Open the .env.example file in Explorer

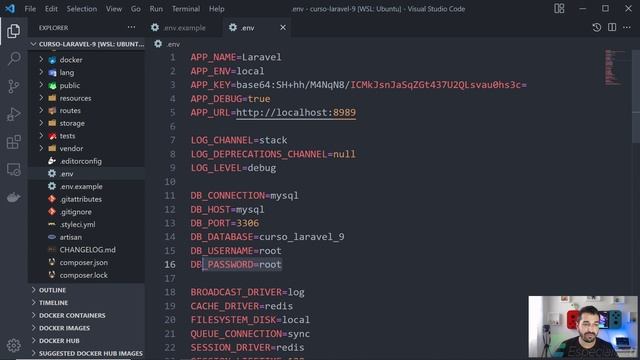coord(87,186)
